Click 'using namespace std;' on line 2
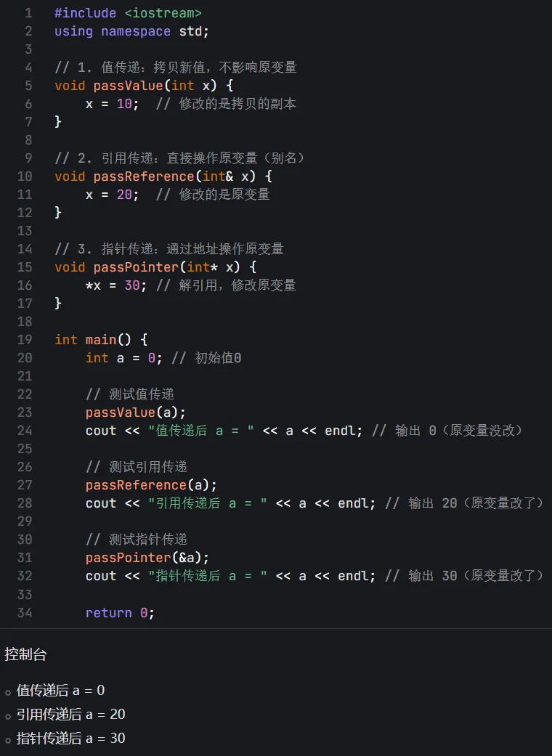Screen dimensions: 552x756 [x=131, y=31]
